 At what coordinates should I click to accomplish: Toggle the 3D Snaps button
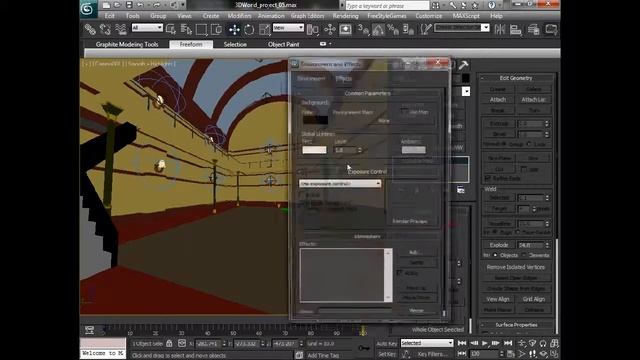363,29
